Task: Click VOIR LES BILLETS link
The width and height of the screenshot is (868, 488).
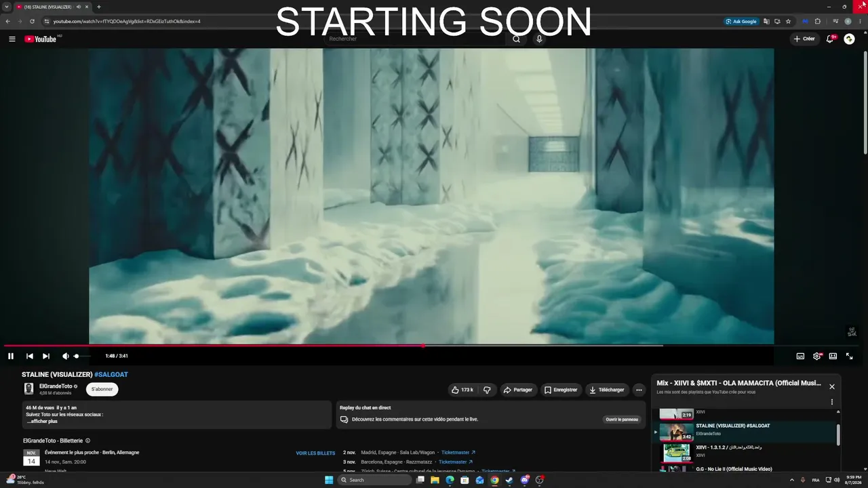Action: (315, 453)
